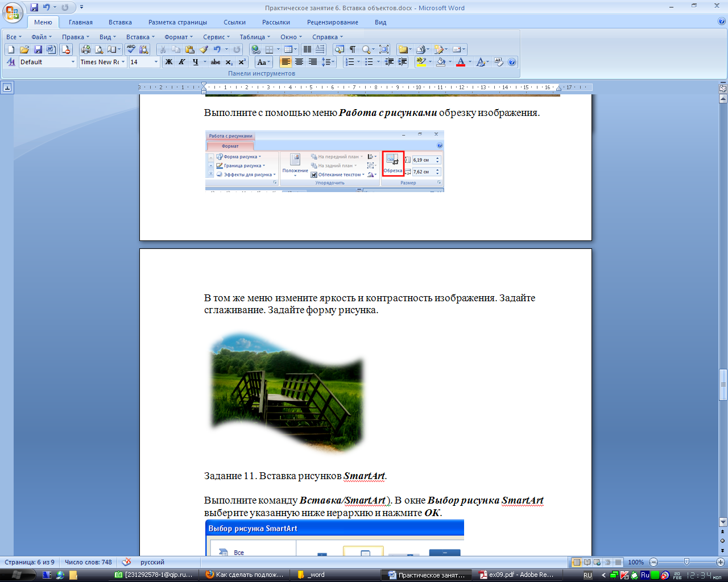Click Increase Indent icon
Screen dimensions: 728x582
(403, 62)
